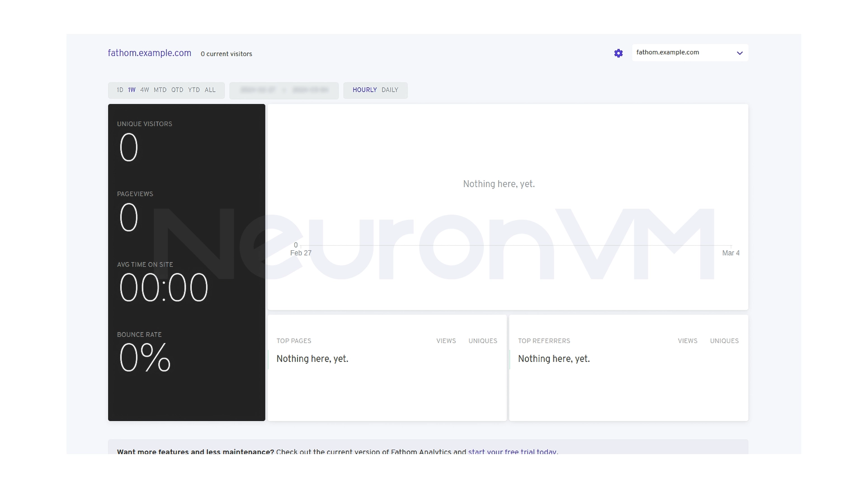Sort Top Pages by UNIQUES column
The height and width of the screenshot is (488, 868).
(482, 341)
